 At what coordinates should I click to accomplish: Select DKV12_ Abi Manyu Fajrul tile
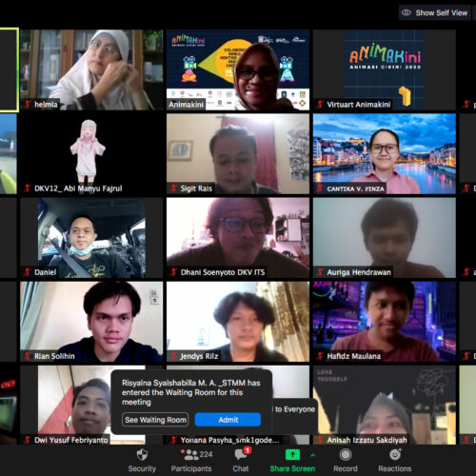(91, 153)
